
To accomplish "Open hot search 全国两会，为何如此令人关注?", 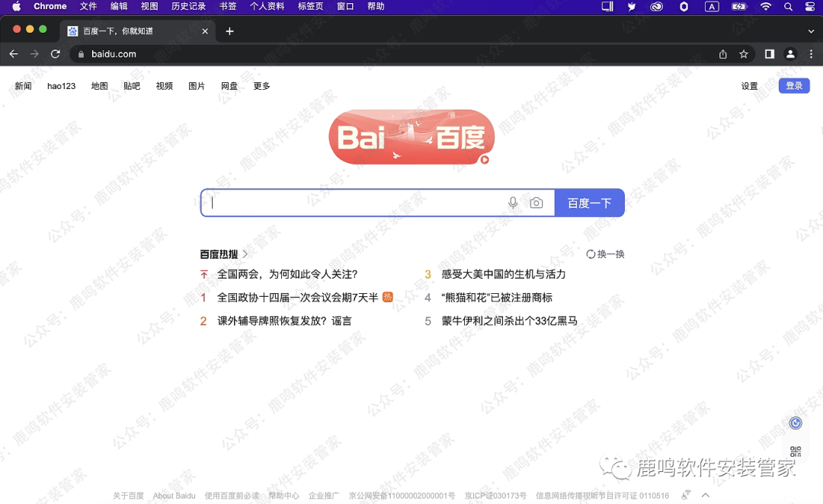I will (x=287, y=274).
